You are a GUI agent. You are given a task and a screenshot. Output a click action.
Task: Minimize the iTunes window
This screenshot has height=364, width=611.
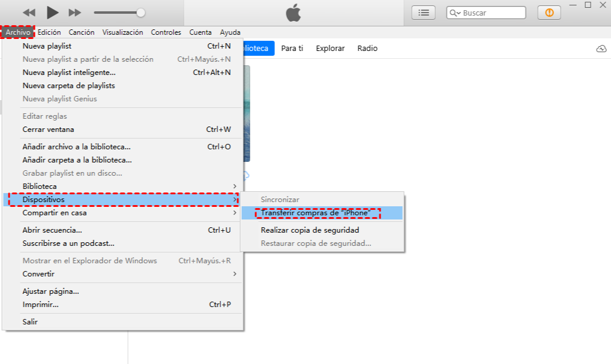click(x=573, y=5)
